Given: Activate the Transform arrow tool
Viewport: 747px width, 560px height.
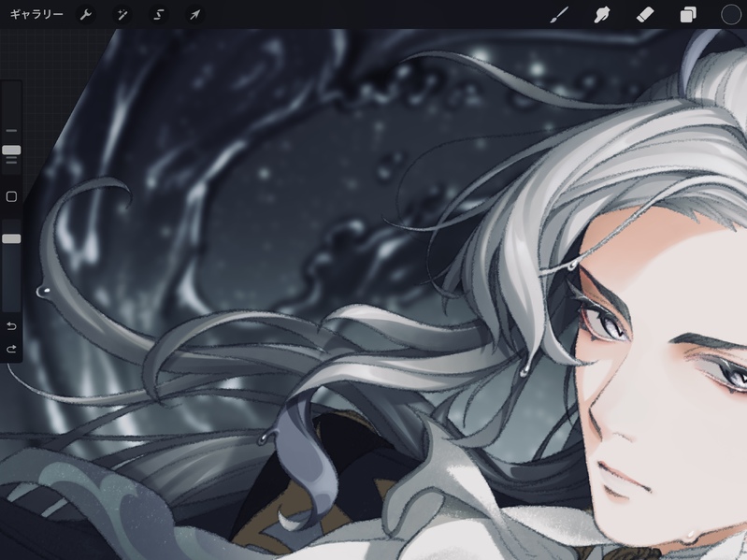Looking at the screenshot, I should 194,15.
